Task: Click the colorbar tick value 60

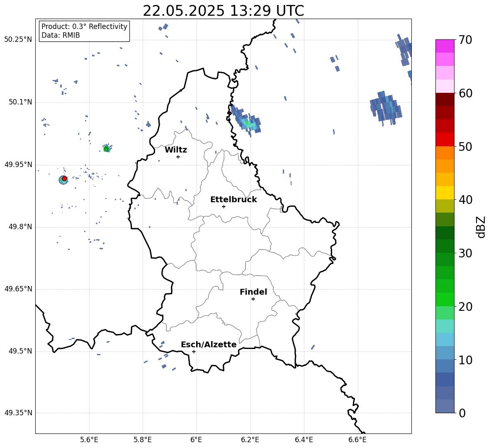Action: (x=465, y=93)
